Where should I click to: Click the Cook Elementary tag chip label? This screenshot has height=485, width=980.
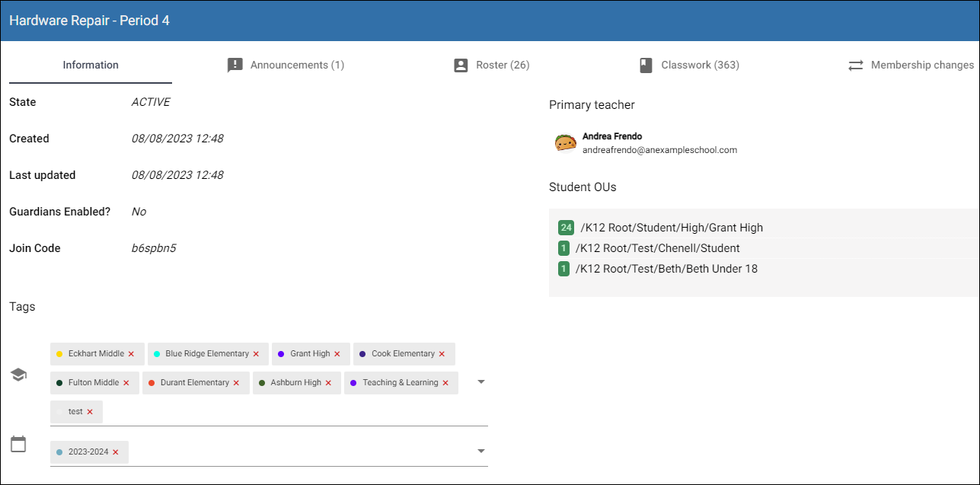click(x=403, y=354)
